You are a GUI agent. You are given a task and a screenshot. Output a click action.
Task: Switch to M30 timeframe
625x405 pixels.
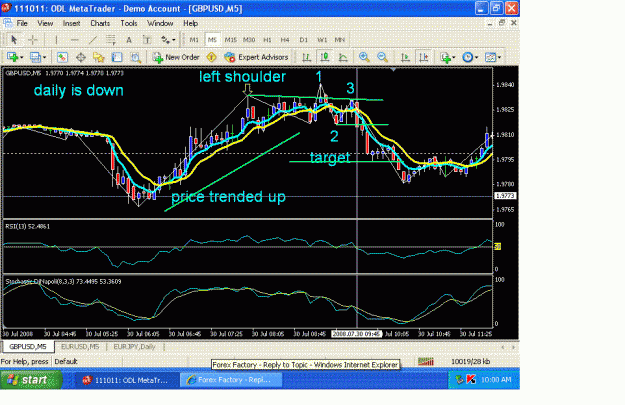pos(249,40)
